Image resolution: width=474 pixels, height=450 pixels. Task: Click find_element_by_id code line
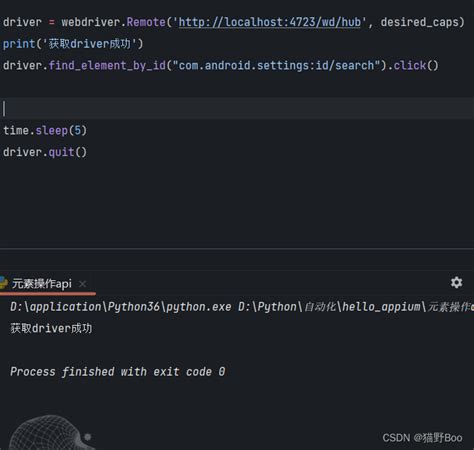point(221,65)
